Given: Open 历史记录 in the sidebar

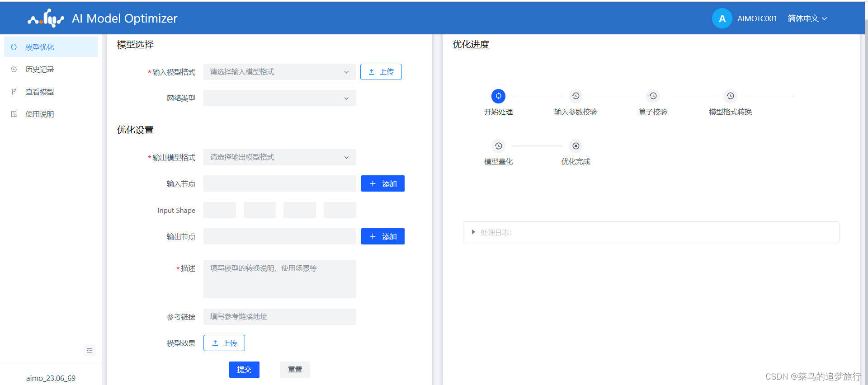Looking at the screenshot, I should pyautogui.click(x=51, y=70).
